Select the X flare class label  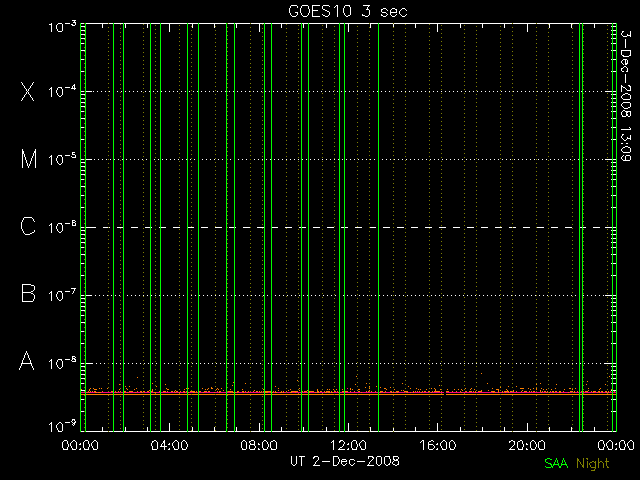pos(28,91)
